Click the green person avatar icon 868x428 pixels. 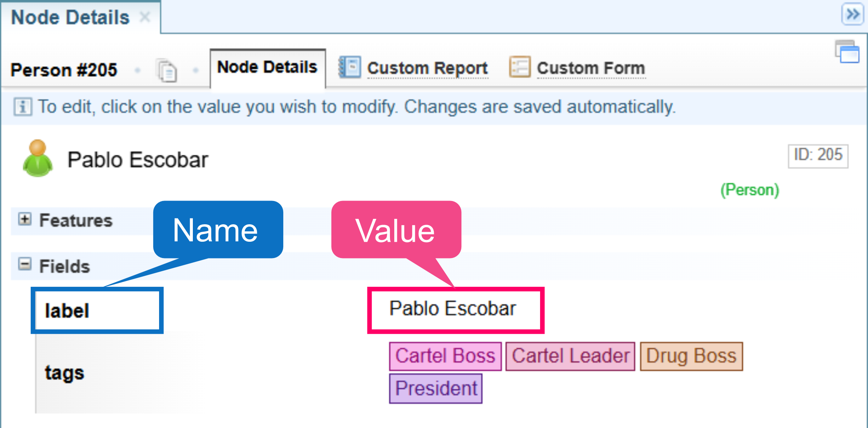(38, 158)
